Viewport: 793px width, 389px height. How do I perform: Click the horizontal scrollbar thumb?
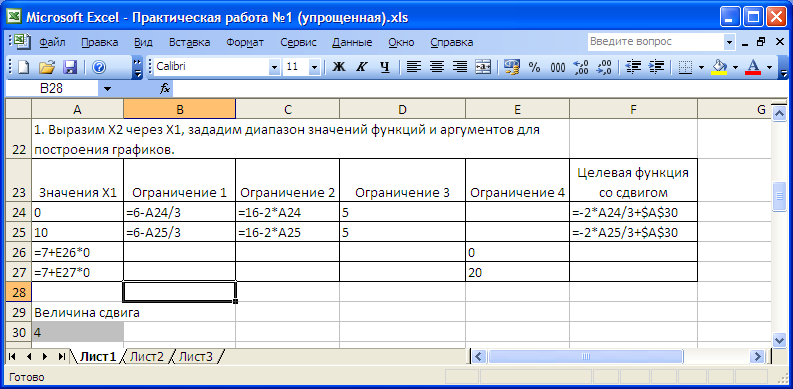tap(586, 356)
